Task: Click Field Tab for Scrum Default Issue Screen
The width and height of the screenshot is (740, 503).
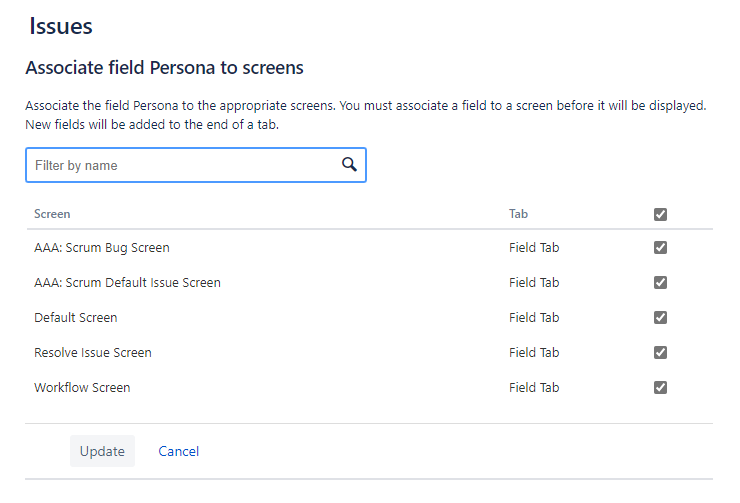Action: pyautogui.click(x=534, y=282)
